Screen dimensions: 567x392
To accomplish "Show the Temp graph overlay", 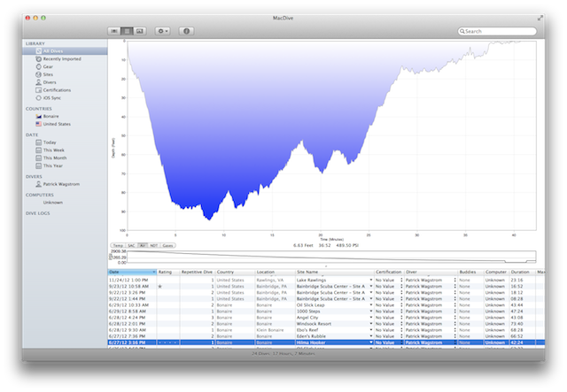I will [118, 246].
